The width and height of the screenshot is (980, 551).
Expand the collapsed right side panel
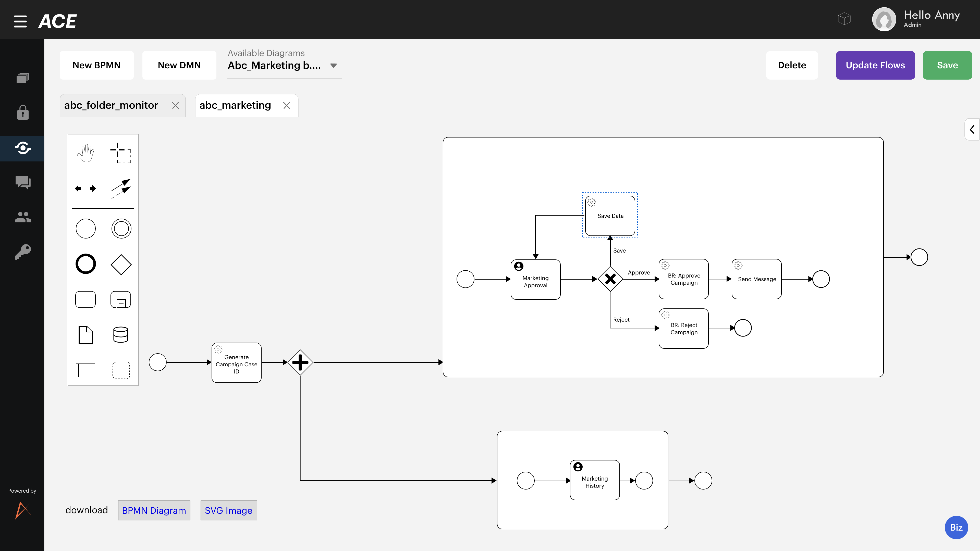pyautogui.click(x=972, y=129)
